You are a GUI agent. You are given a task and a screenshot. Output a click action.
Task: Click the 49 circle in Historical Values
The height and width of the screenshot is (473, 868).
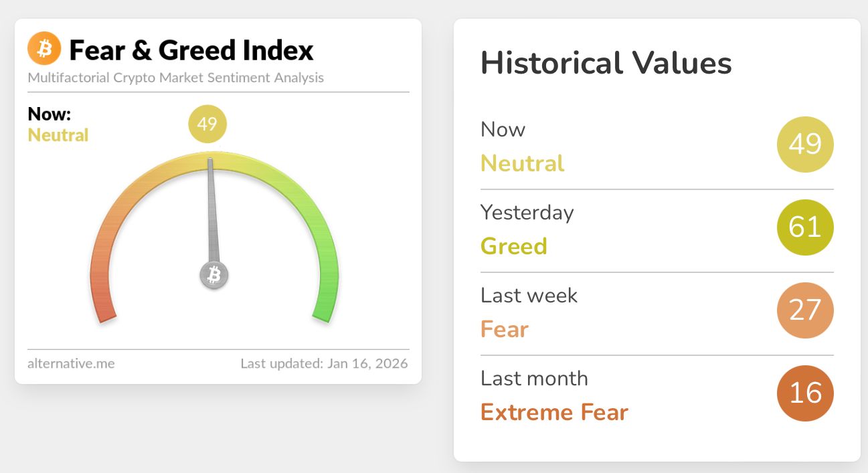click(x=805, y=145)
